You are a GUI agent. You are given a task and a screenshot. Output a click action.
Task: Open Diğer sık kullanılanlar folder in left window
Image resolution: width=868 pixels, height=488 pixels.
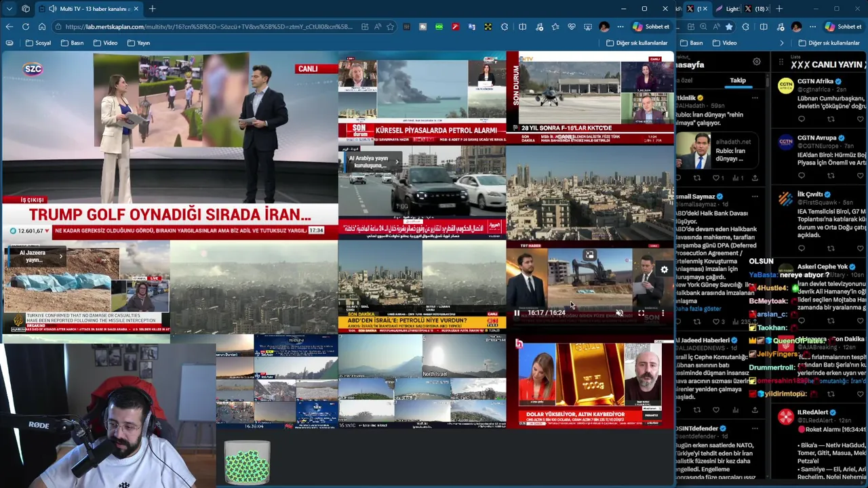click(x=637, y=43)
